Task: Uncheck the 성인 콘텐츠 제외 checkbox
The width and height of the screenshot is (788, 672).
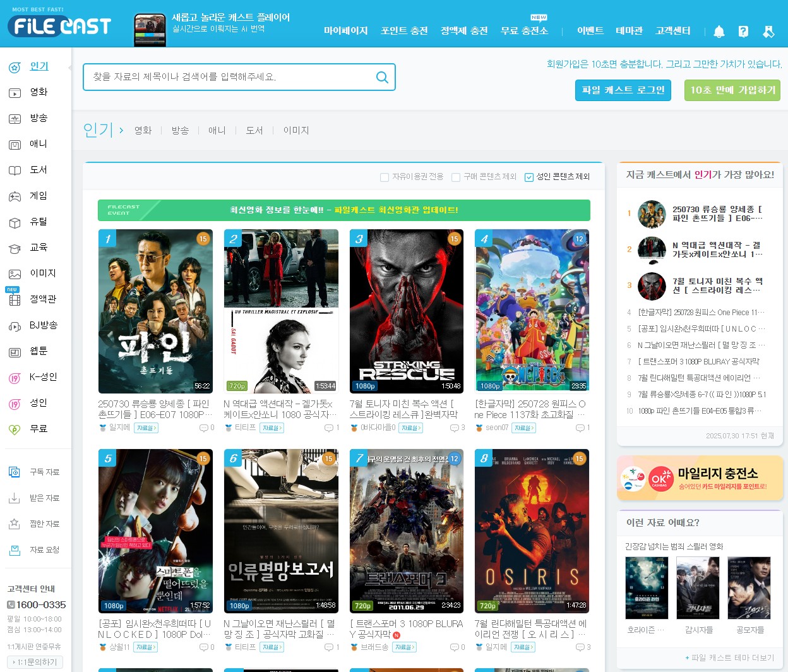Action: point(529,177)
